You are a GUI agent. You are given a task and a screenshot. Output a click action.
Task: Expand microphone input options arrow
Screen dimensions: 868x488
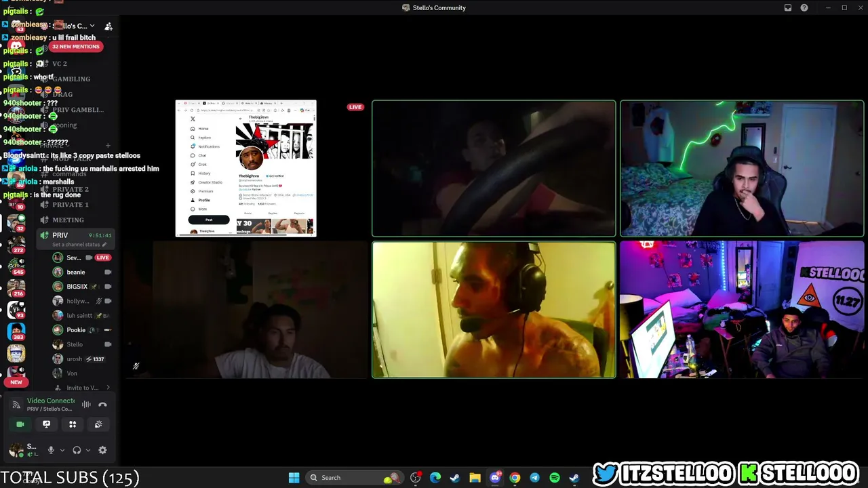pos(62,450)
